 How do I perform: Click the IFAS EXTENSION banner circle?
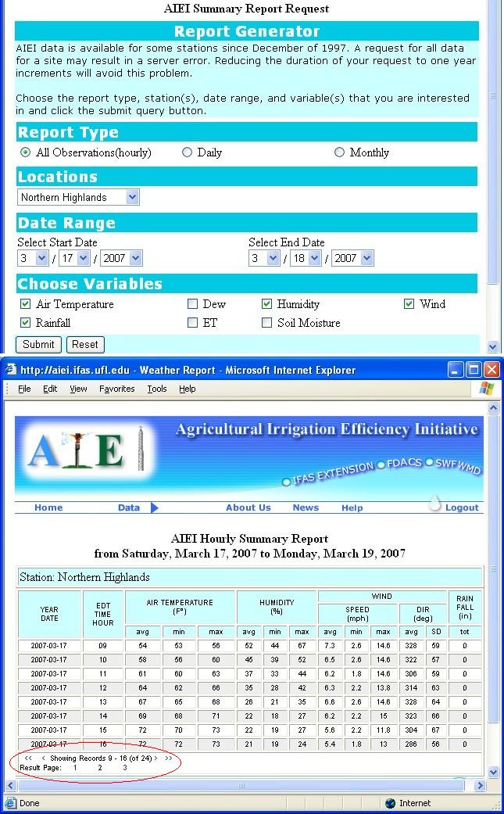click(286, 482)
